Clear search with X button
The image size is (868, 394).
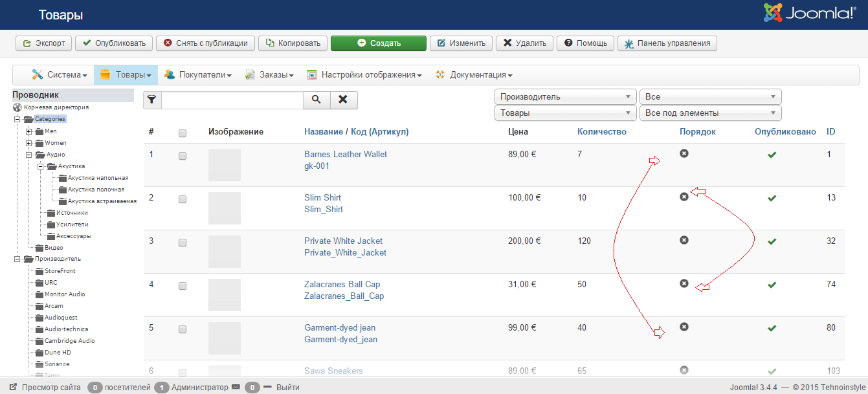click(x=344, y=100)
